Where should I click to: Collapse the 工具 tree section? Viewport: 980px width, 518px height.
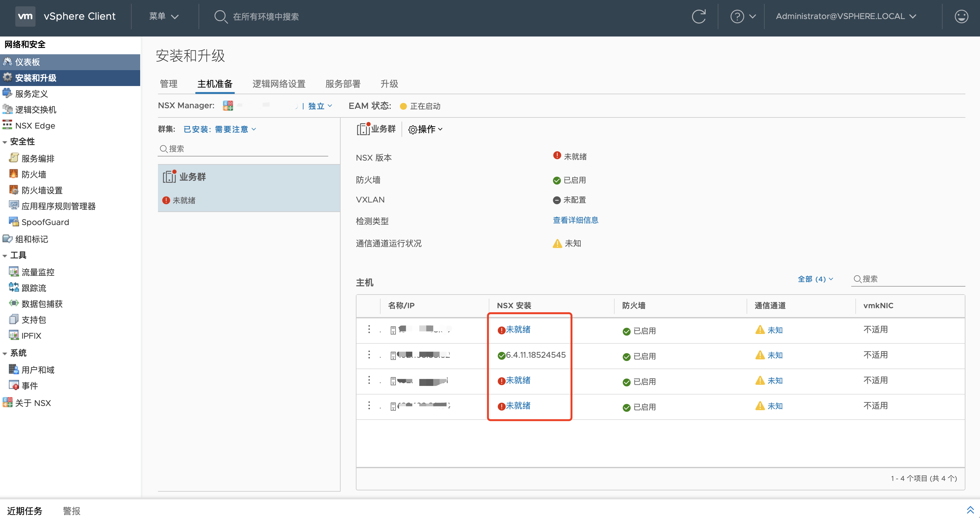tap(5, 256)
